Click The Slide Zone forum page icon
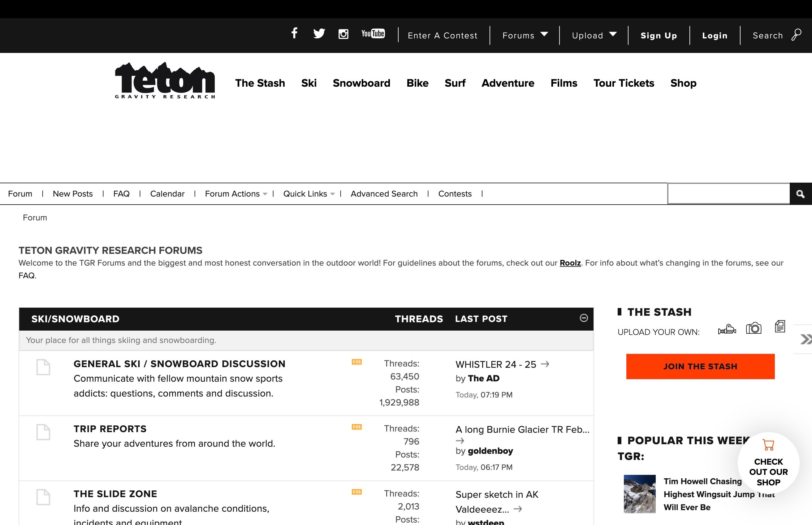 pyautogui.click(x=43, y=497)
